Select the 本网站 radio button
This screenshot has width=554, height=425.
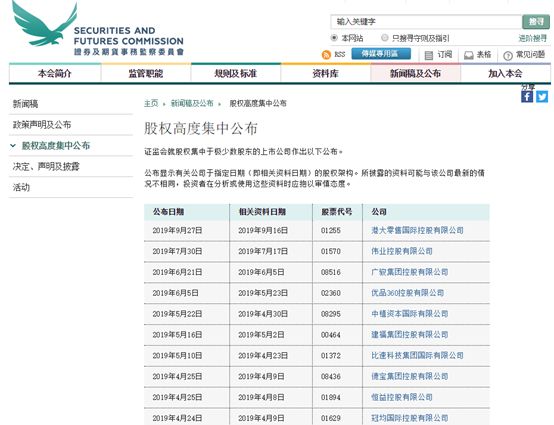[334, 37]
